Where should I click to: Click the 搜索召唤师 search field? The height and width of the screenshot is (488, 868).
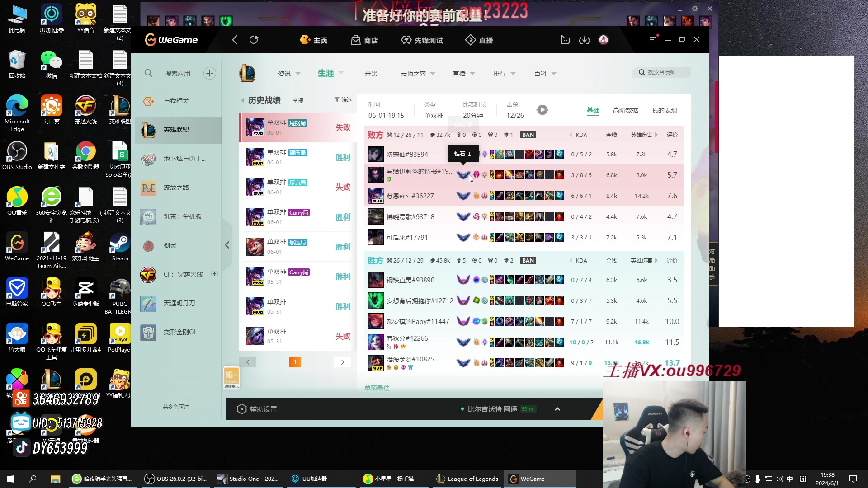[662, 72]
